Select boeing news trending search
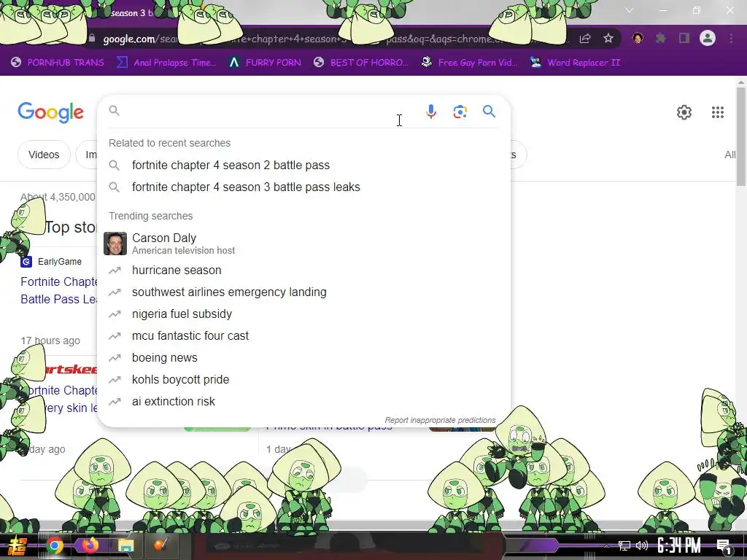This screenshot has height=560, width=747. (x=303, y=357)
